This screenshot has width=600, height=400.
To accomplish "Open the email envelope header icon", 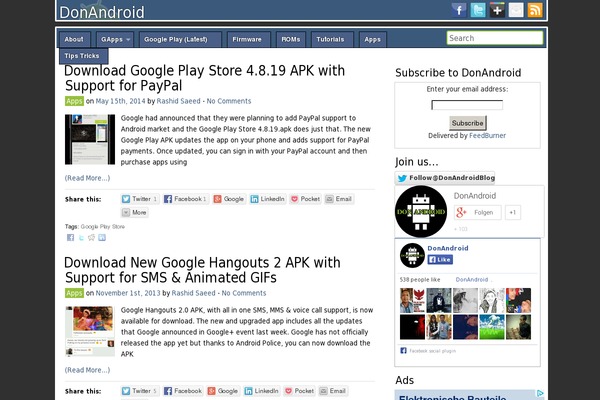I will [516, 10].
